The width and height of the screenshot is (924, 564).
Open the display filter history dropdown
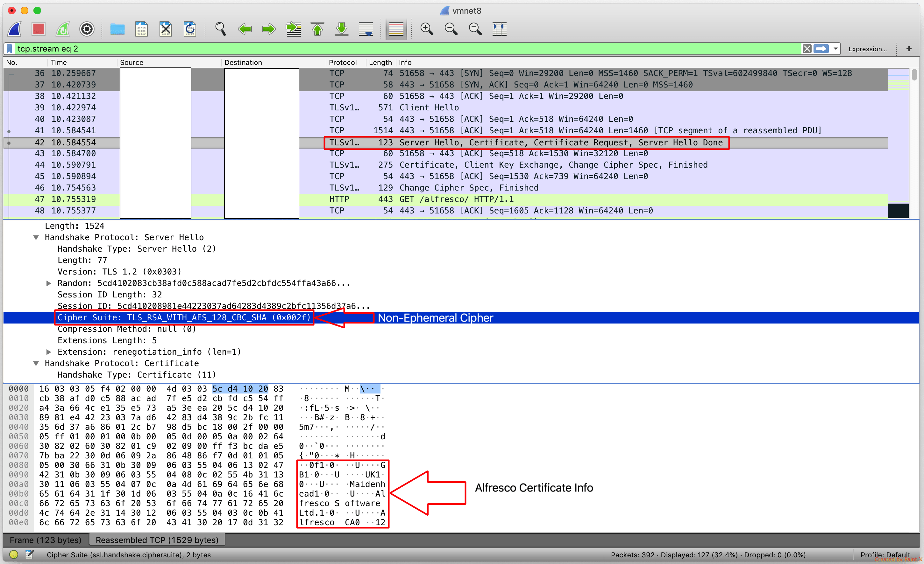tap(835, 49)
